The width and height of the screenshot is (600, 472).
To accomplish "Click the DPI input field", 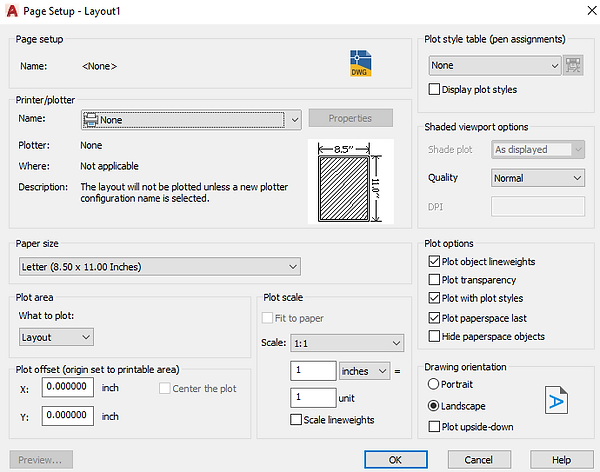I will (x=538, y=206).
